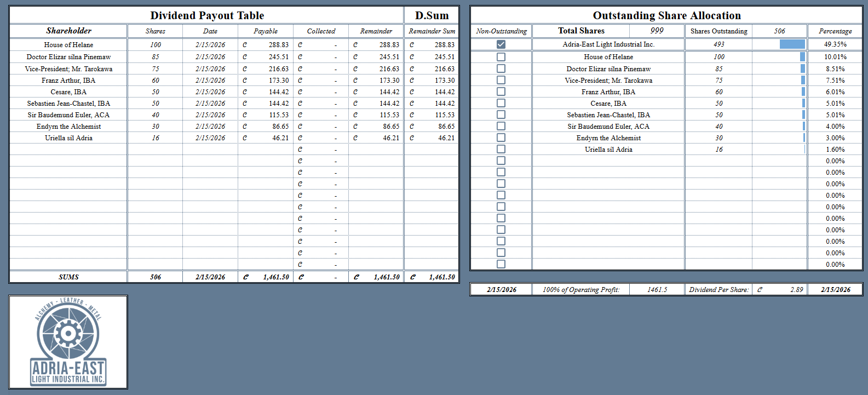Tick the Non-Outstanding box for Doctor Elizar silna Pinemaw

point(501,68)
